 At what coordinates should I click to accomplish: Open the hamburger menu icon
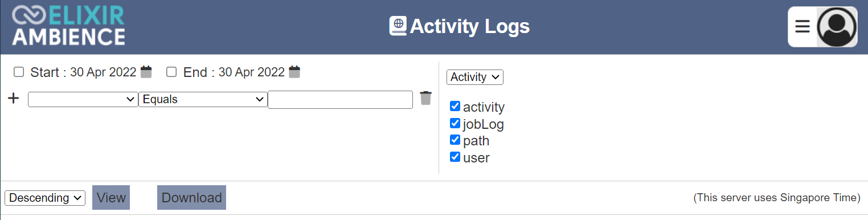coord(803,26)
